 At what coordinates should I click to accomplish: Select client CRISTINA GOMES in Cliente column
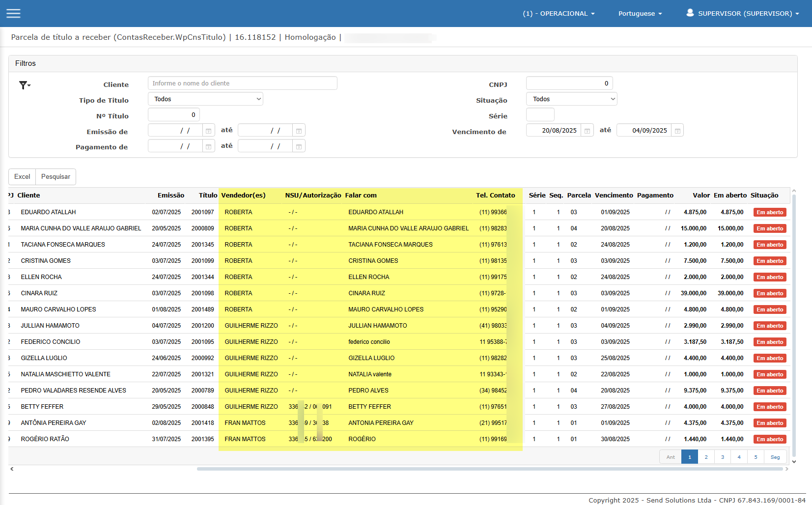46,261
